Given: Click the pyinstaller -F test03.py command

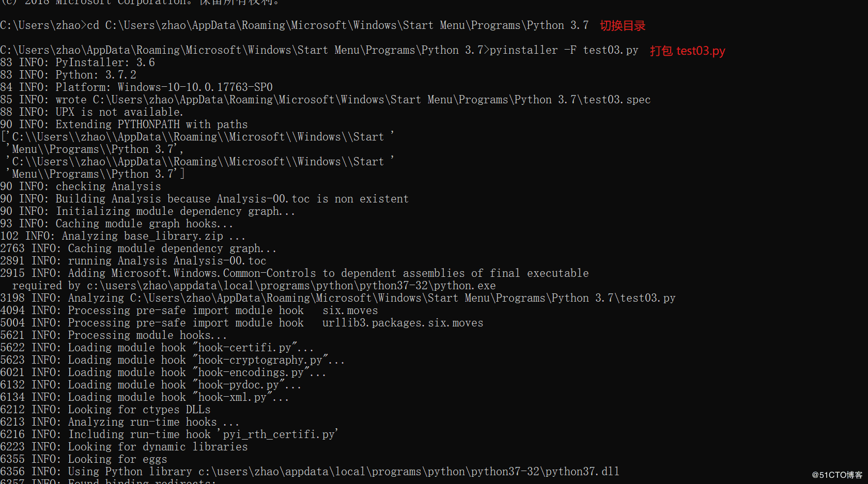Looking at the screenshot, I should 564,50.
